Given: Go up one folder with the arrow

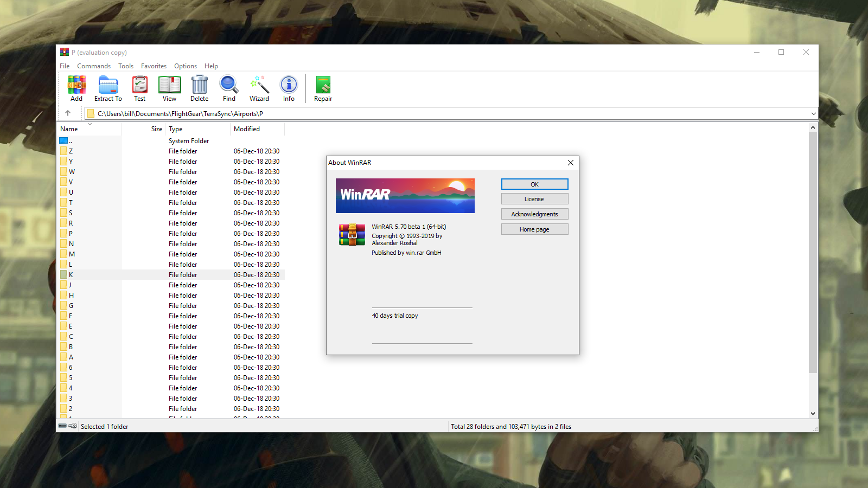Looking at the screenshot, I should [x=68, y=113].
